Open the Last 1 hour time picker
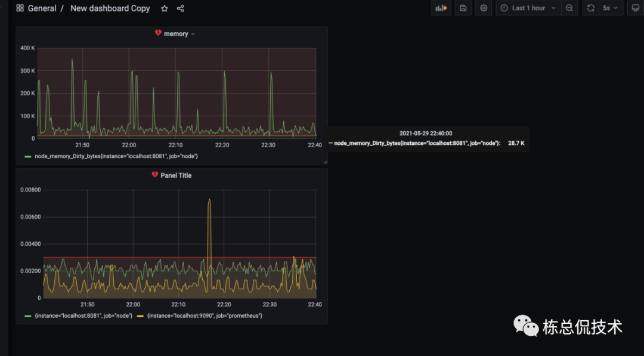The image size is (644, 356). 528,8
